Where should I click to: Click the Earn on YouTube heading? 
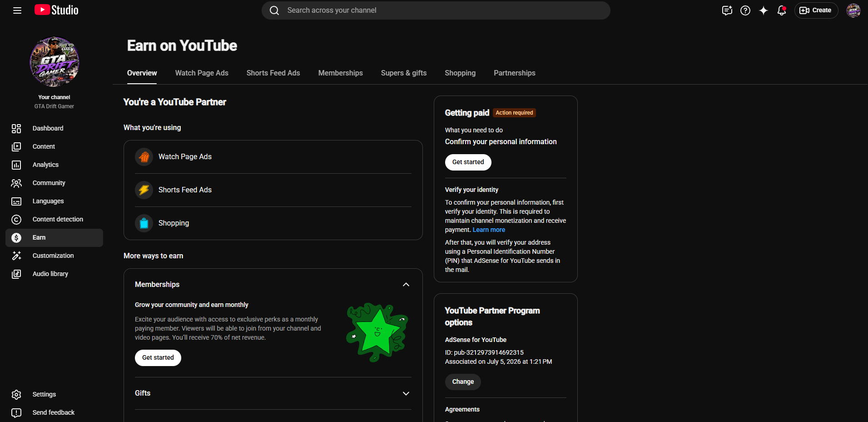[x=182, y=46]
